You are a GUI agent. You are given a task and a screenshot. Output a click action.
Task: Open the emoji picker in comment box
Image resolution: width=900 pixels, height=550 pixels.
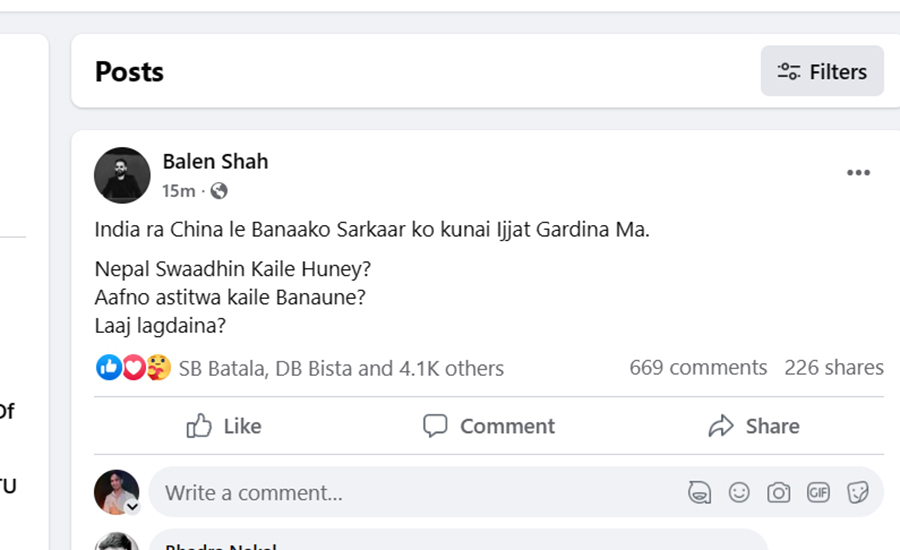pos(739,492)
